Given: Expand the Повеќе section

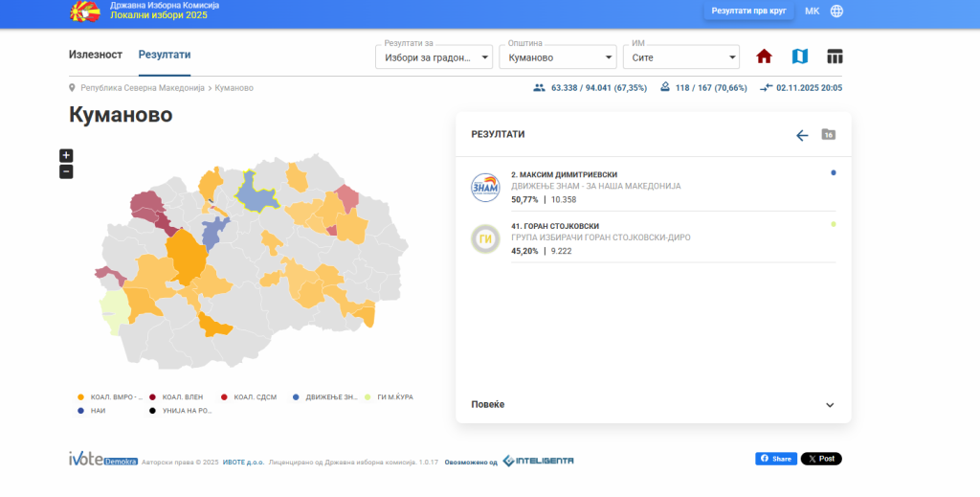Looking at the screenshot, I should coord(653,404).
